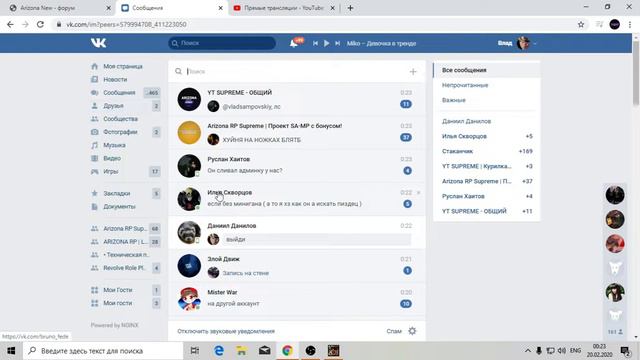The width and height of the screenshot is (640, 360).
Task: Click the header search field
Action: (x=222, y=43)
